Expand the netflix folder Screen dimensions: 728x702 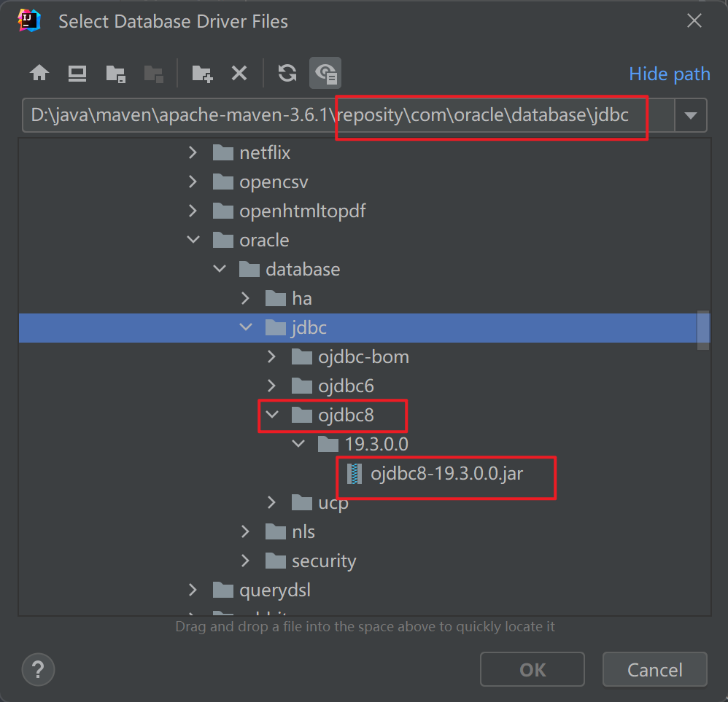pyautogui.click(x=193, y=152)
